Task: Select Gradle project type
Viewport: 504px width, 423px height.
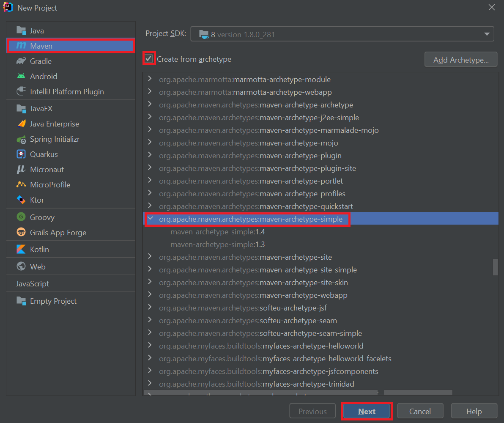Action: click(71, 61)
